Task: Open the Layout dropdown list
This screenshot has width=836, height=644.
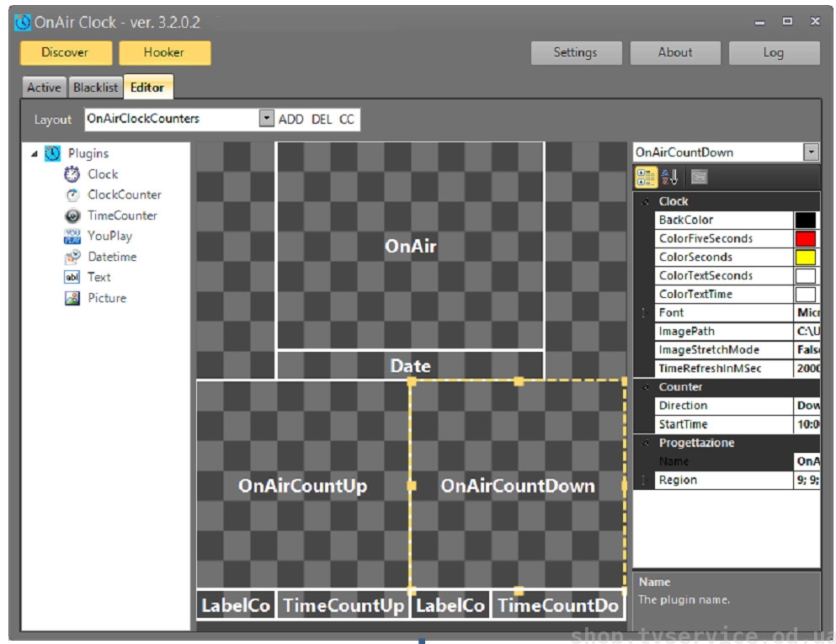Action: [x=266, y=119]
